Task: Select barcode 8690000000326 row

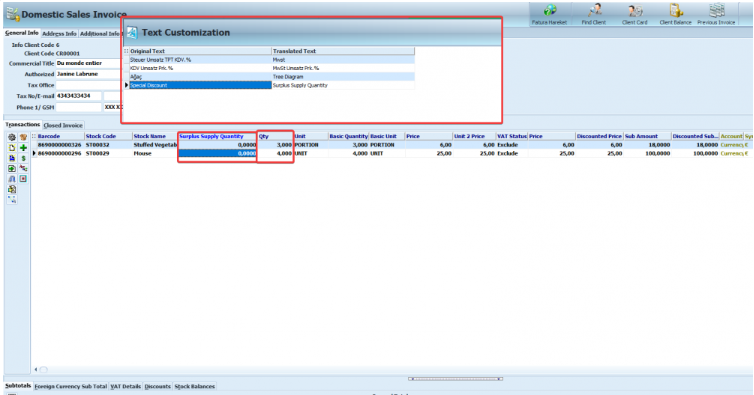Action: pos(60,145)
